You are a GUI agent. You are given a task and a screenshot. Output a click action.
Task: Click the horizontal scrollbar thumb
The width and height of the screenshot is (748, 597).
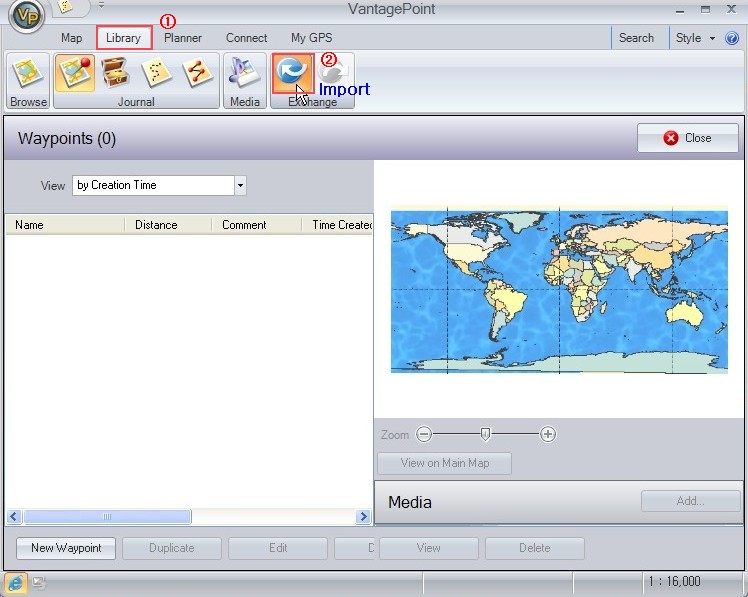coord(107,516)
